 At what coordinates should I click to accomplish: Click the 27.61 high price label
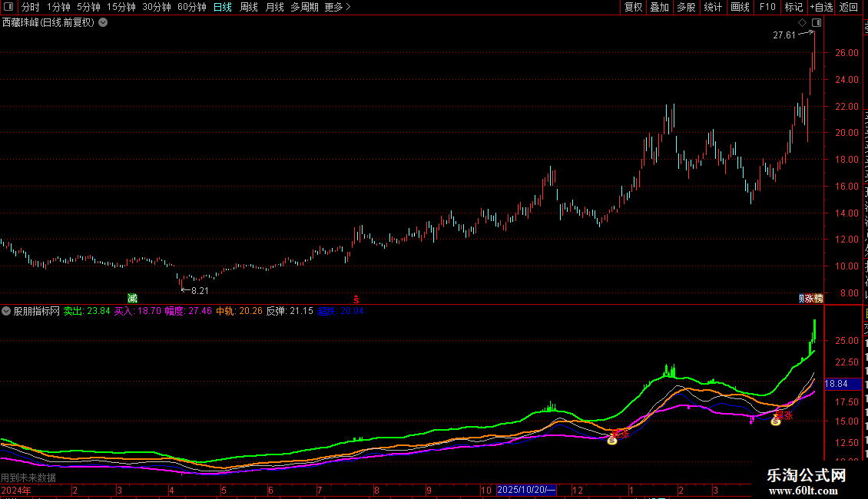click(784, 35)
